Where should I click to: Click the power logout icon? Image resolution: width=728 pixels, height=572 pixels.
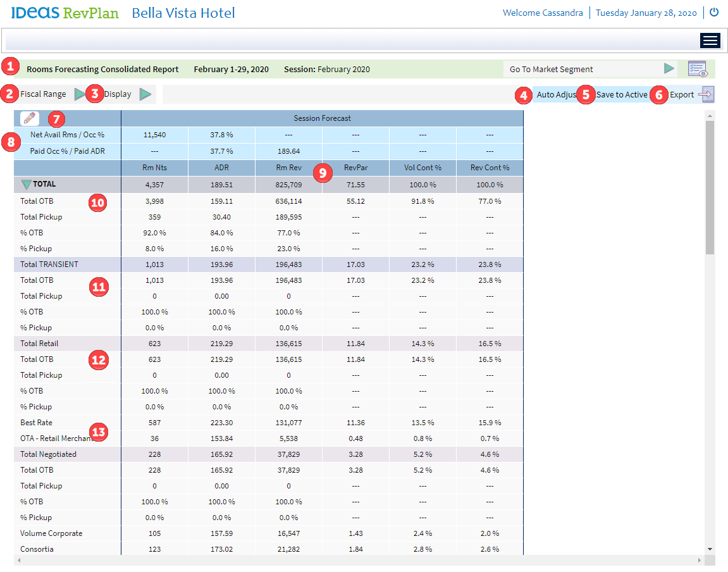(714, 13)
